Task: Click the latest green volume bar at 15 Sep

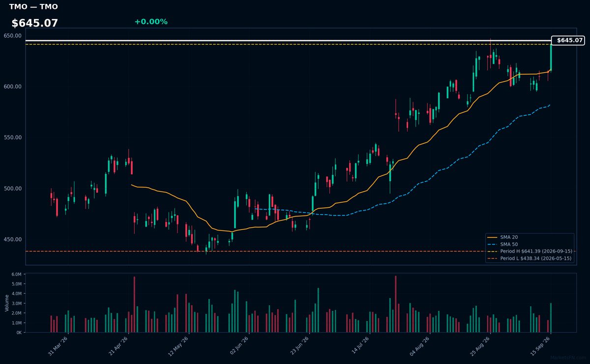Action: click(x=551, y=318)
